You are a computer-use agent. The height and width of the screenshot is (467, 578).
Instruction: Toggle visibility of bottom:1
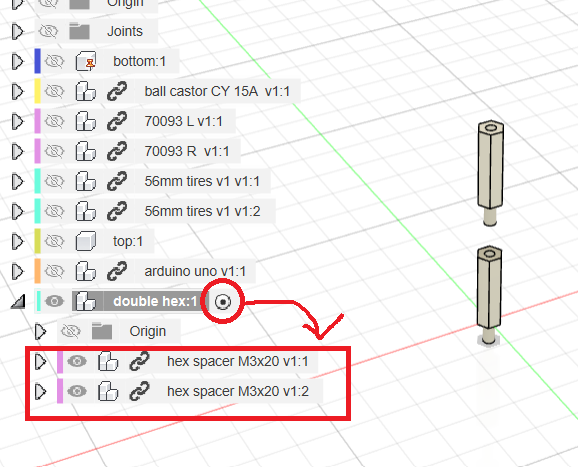[54, 61]
